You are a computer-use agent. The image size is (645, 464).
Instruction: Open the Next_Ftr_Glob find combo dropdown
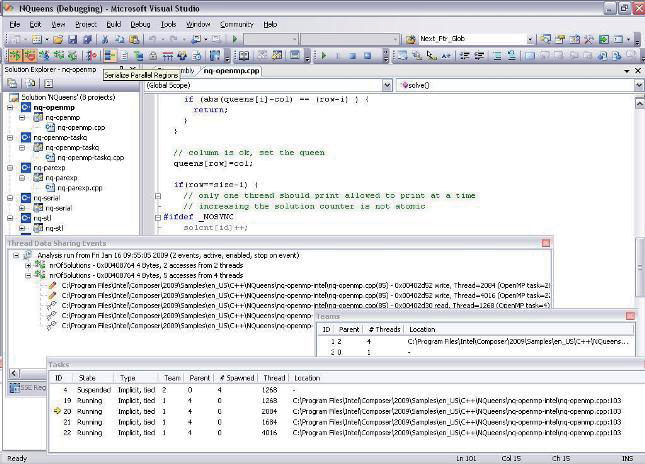click(x=530, y=39)
